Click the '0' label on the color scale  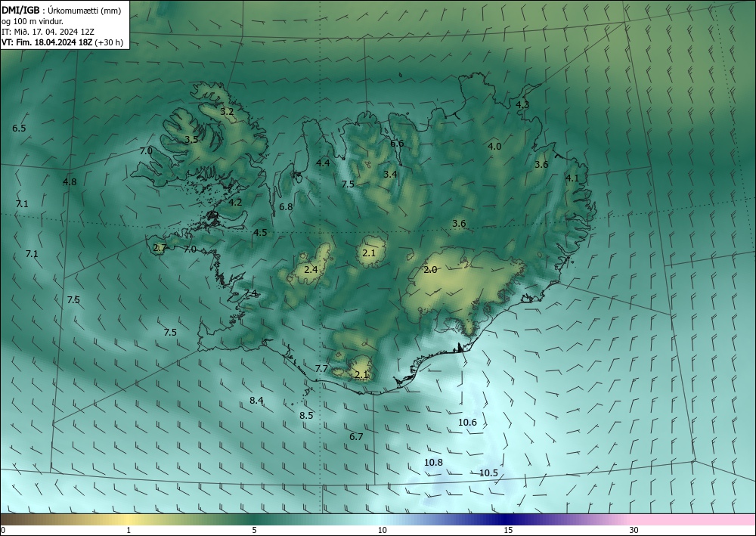[3, 530]
